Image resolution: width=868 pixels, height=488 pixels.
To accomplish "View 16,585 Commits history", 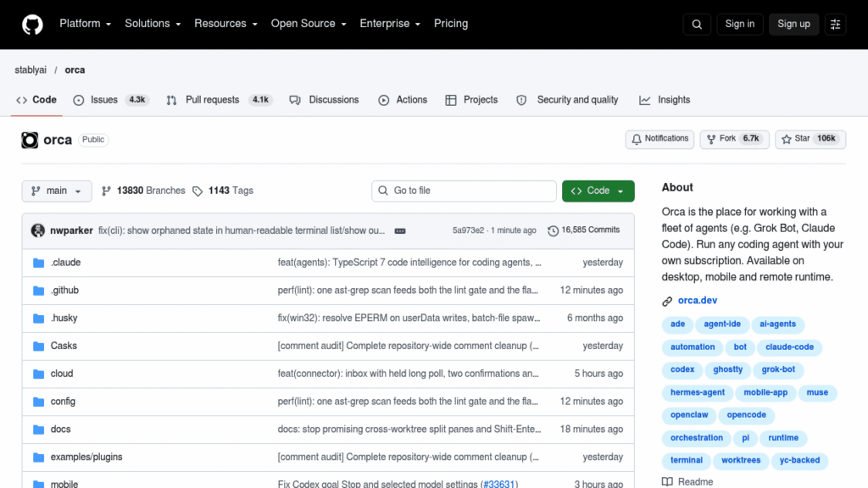I will [x=583, y=230].
